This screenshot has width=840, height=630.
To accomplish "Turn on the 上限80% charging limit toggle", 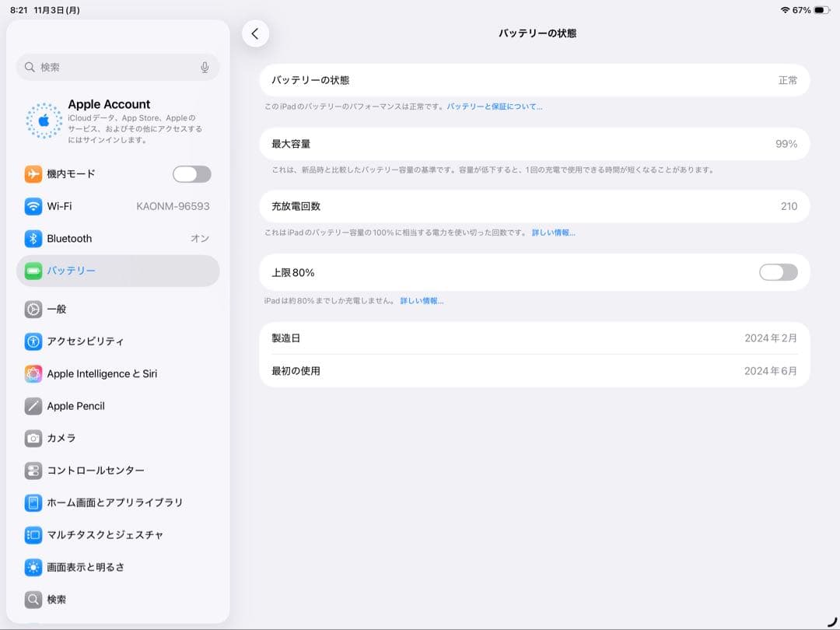I will [778, 272].
